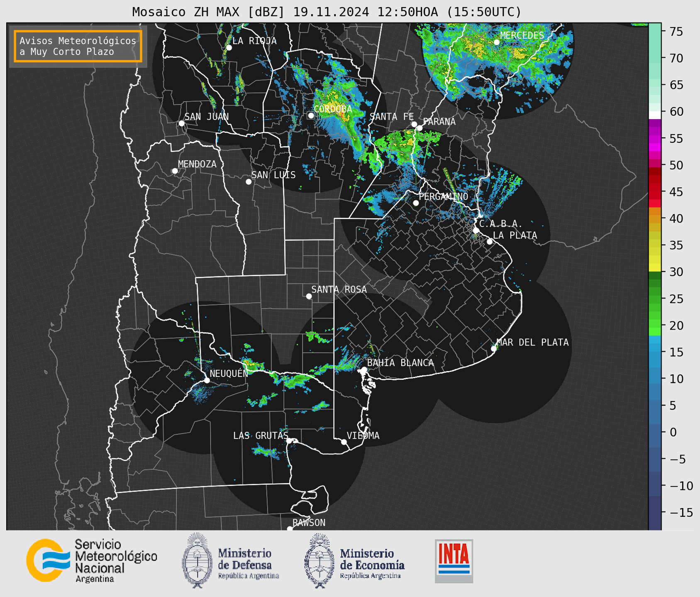Image resolution: width=700 pixels, height=597 pixels.
Task: Click the SAN JUAN map label
Action: click(x=207, y=117)
